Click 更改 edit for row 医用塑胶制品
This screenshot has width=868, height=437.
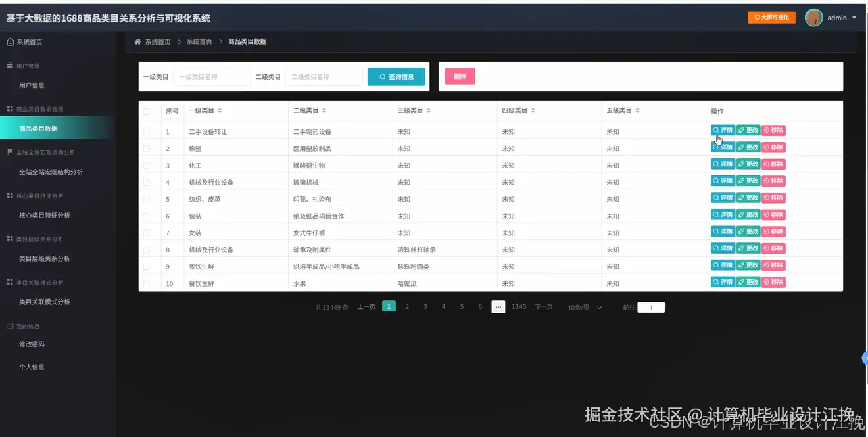(748, 147)
